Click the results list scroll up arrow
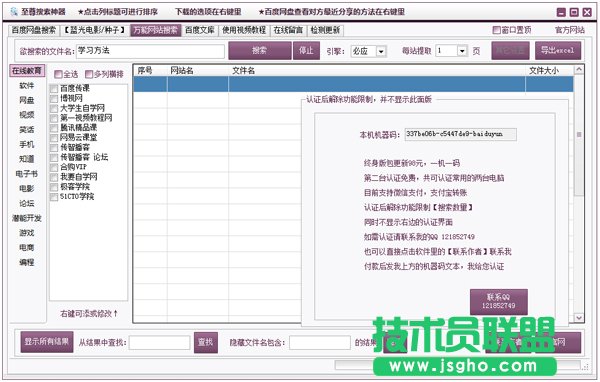Screen dimensions: 600x382 579,70
